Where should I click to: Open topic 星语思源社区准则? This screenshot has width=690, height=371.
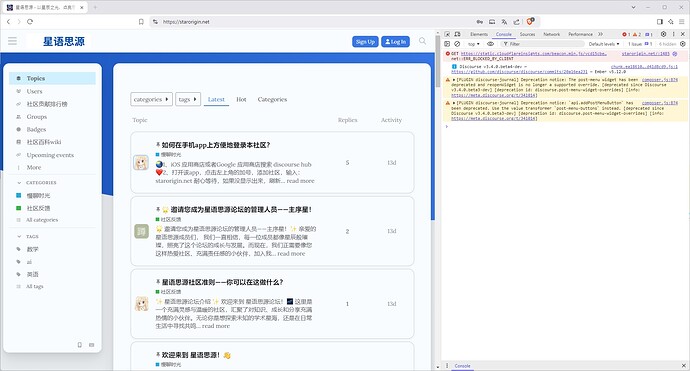coord(222,282)
